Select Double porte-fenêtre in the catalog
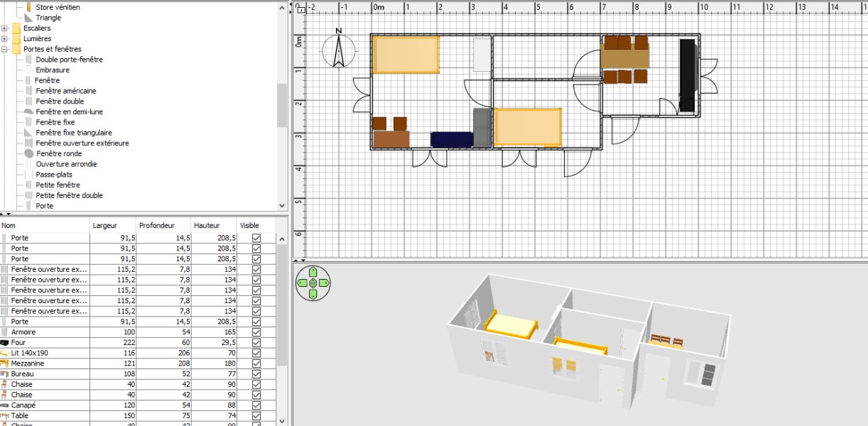 pos(69,60)
